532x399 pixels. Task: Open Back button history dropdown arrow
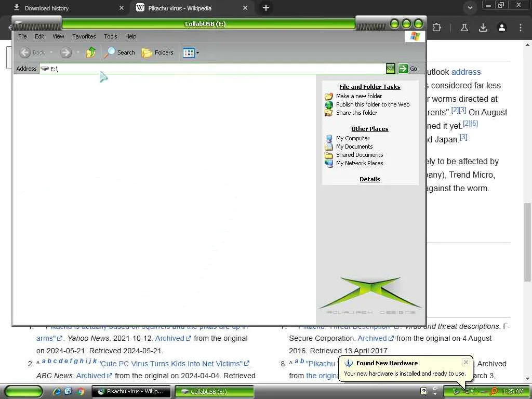(51, 52)
